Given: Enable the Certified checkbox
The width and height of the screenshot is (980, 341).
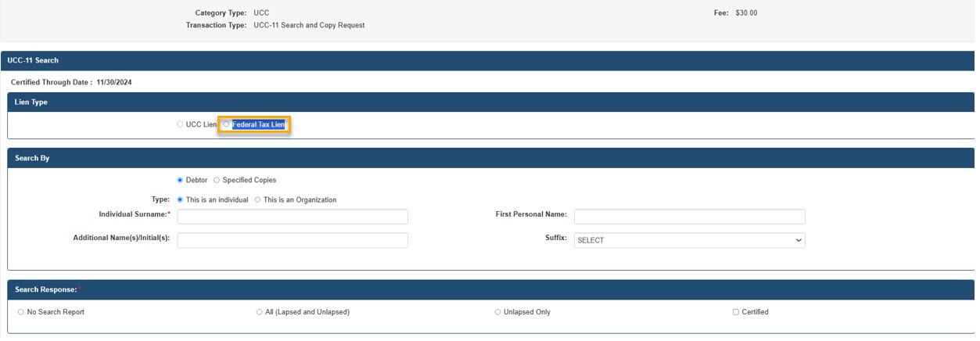Looking at the screenshot, I should tap(735, 312).
